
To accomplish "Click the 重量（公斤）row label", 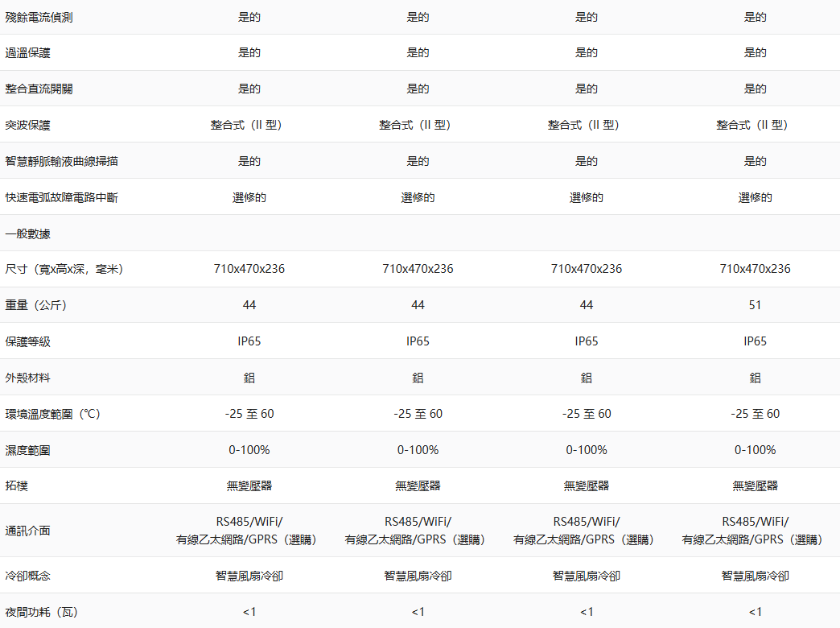I will click(x=35, y=305).
